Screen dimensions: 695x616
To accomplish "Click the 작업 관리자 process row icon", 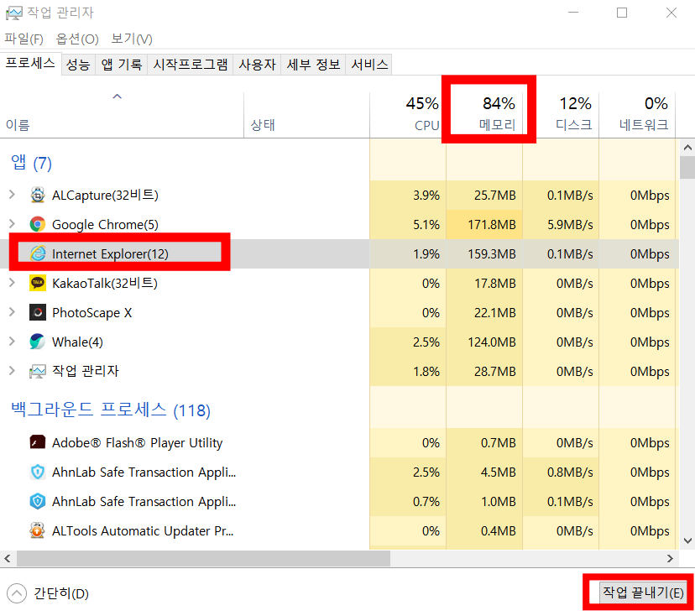I will point(38,371).
